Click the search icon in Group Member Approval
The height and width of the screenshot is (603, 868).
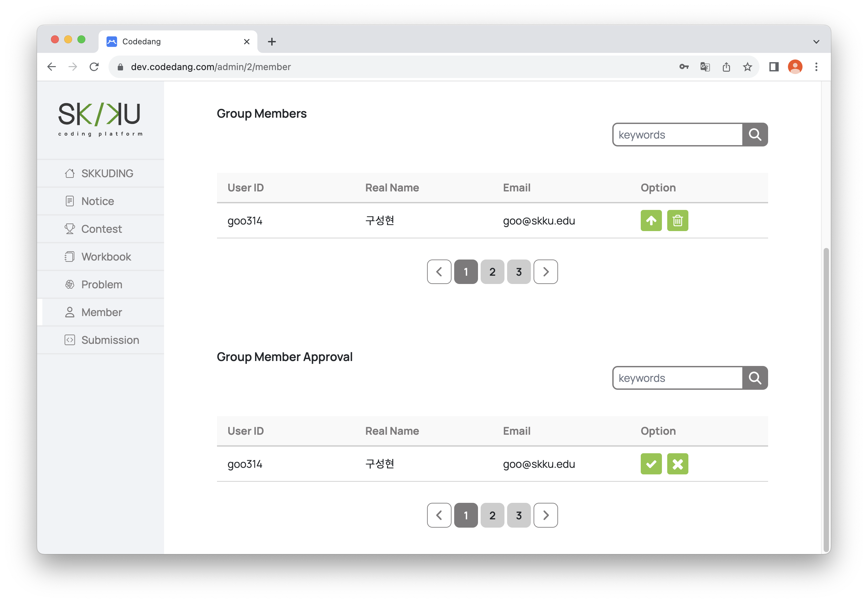pyautogui.click(x=755, y=378)
